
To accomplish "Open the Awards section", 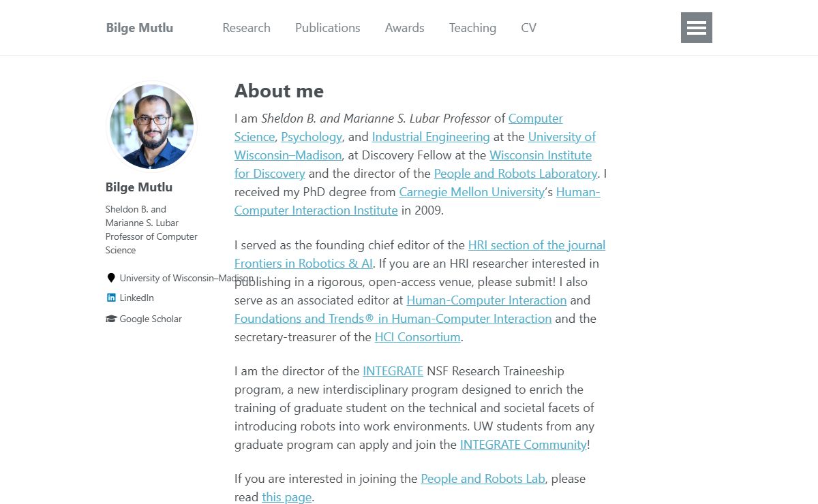I will (404, 28).
